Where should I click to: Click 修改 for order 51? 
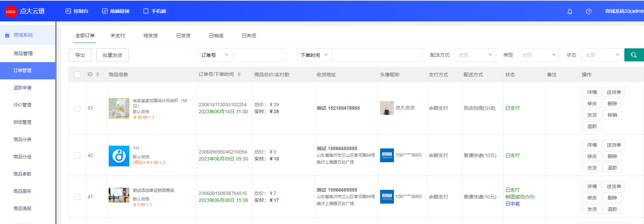coord(592,104)
